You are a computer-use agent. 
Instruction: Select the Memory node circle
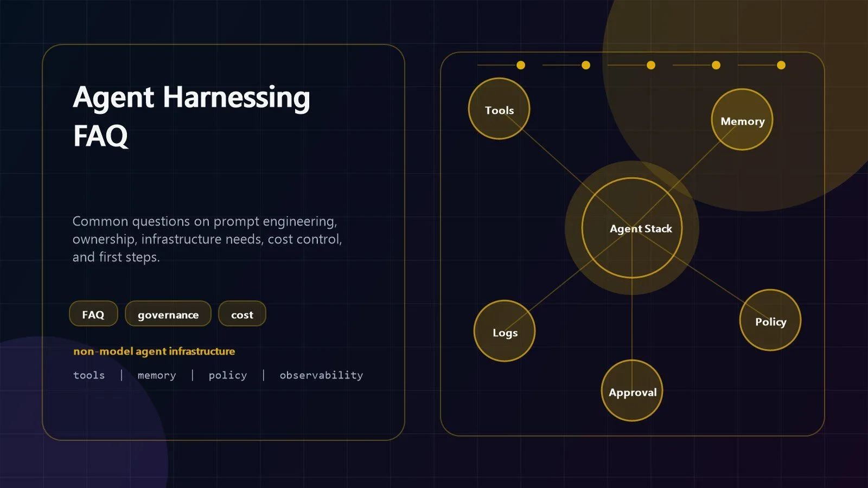742,120
